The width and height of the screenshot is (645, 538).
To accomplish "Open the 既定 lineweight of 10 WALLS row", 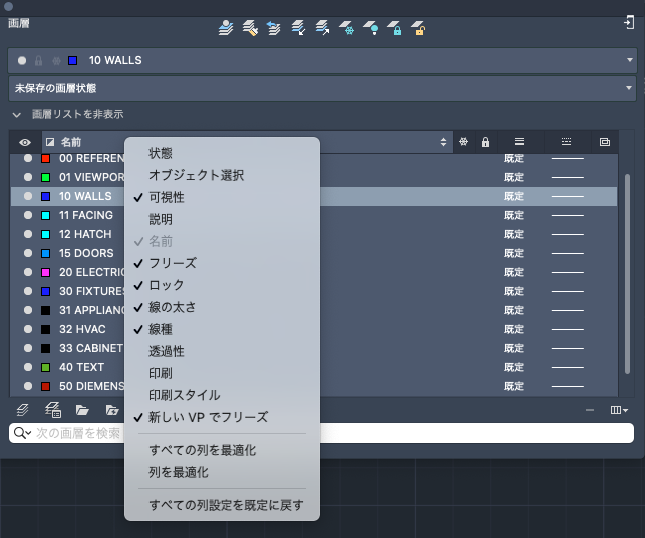I will 514,196.
